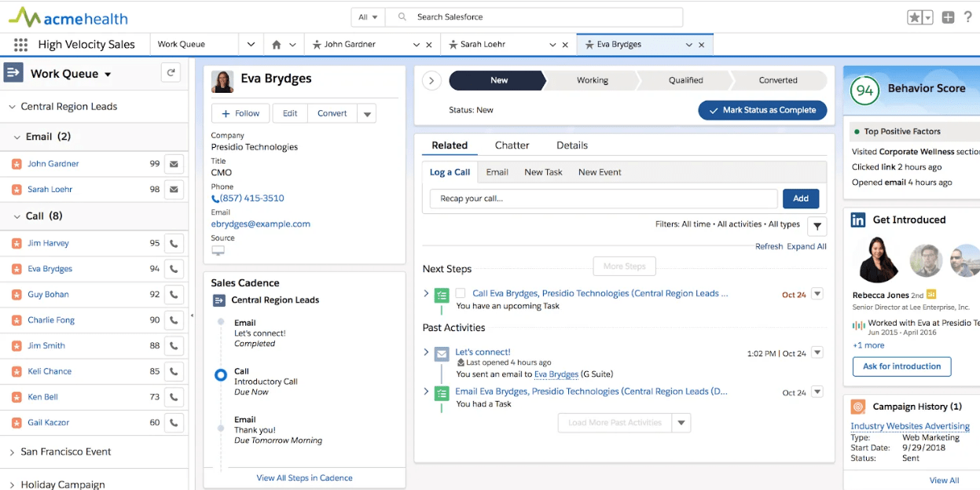Screen dimensions: 980x490
Task: Click the Work Queue panel icon
Action: click(13, 72)
